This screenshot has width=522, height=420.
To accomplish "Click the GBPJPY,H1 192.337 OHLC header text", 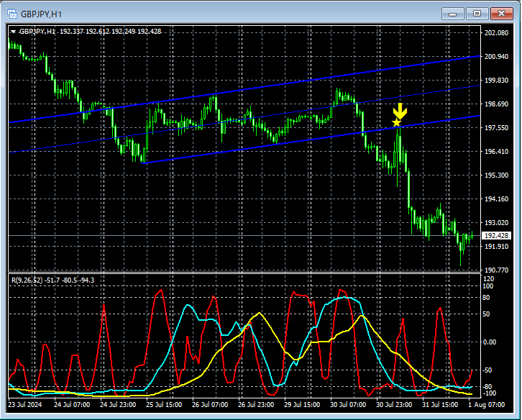I will [90, 32].
